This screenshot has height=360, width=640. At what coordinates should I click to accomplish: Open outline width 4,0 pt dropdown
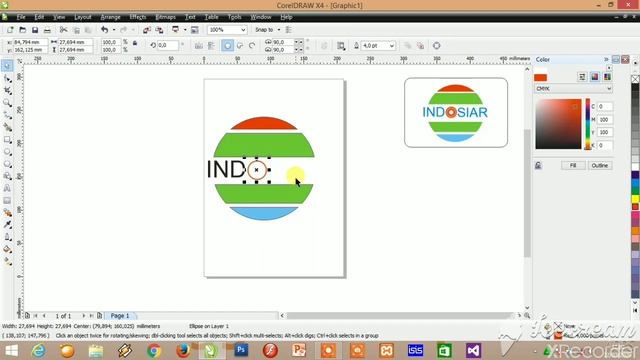(x=391, y=46)
